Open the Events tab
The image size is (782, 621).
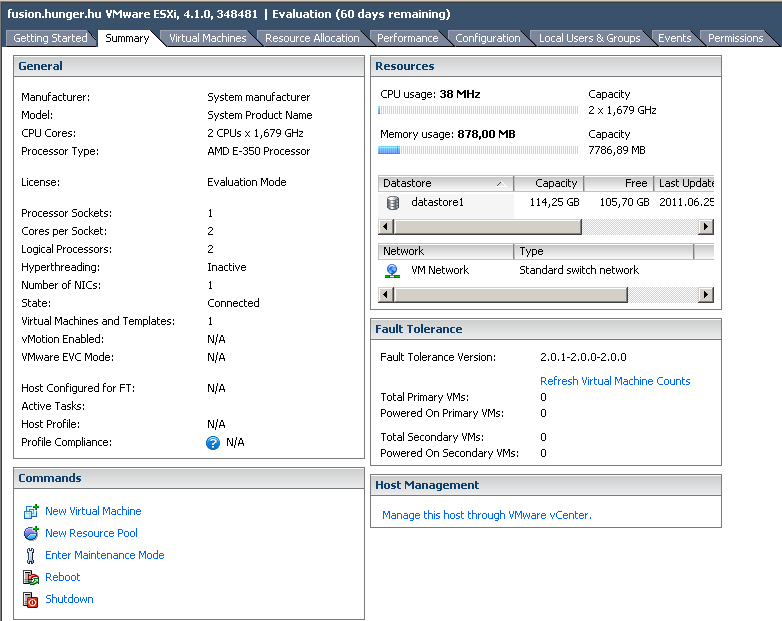point(674,38)
